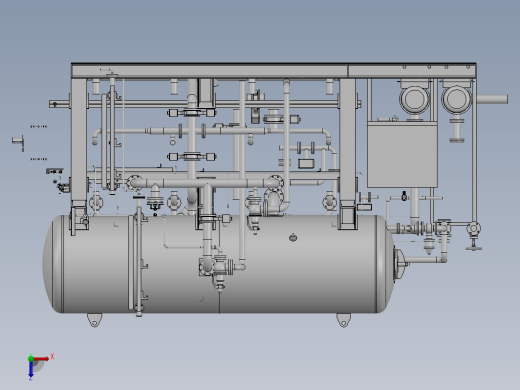
Task: Click the green Y axis ball of the triad
Action: pyautogui.click(x=31, y=359)
